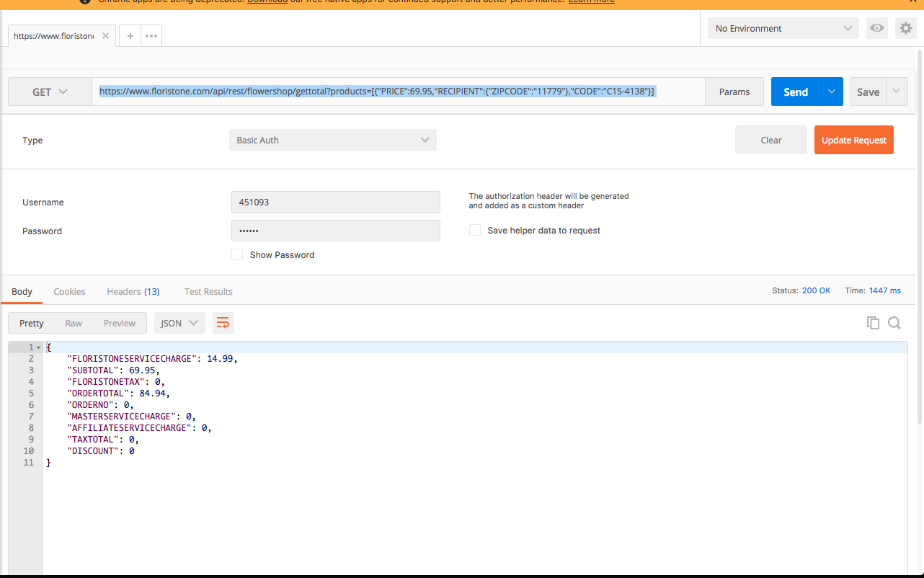
Task: Click the Time 1447 ms text
Action: [x=873, y=290]
